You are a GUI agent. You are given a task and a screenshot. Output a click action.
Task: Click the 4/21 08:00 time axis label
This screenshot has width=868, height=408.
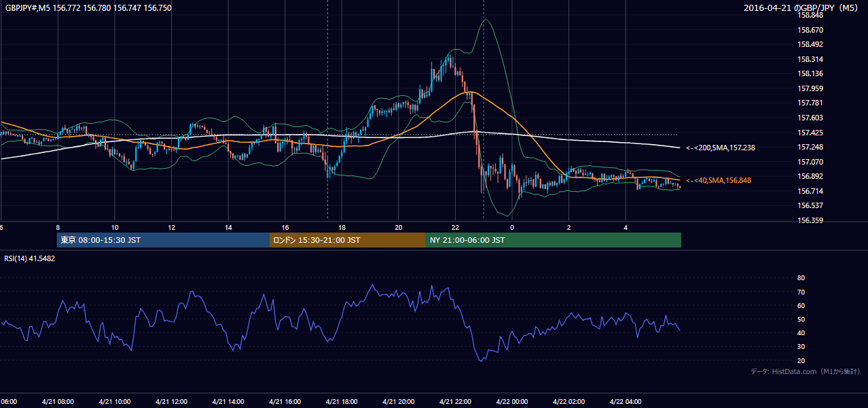[x=58, y=401]
